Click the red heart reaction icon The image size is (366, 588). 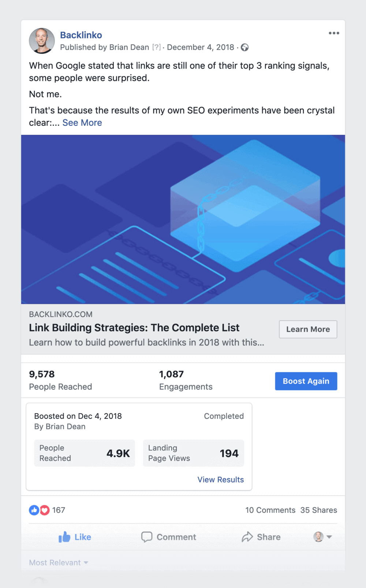coord(45,510)
